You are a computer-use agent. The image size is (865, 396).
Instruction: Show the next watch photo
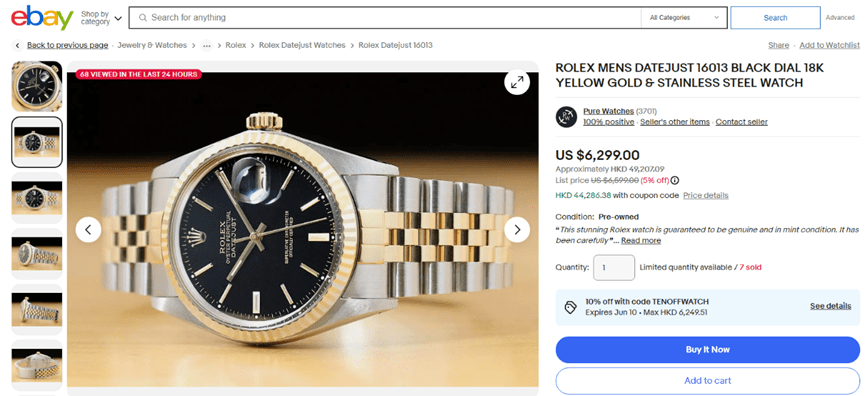coord(517,229)
